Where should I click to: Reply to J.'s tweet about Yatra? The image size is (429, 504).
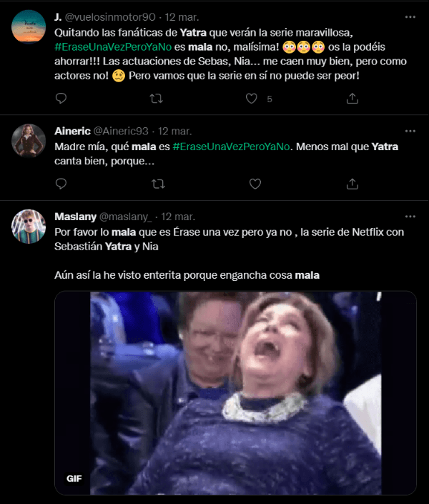pyautogui.click(x=61, y=99)
